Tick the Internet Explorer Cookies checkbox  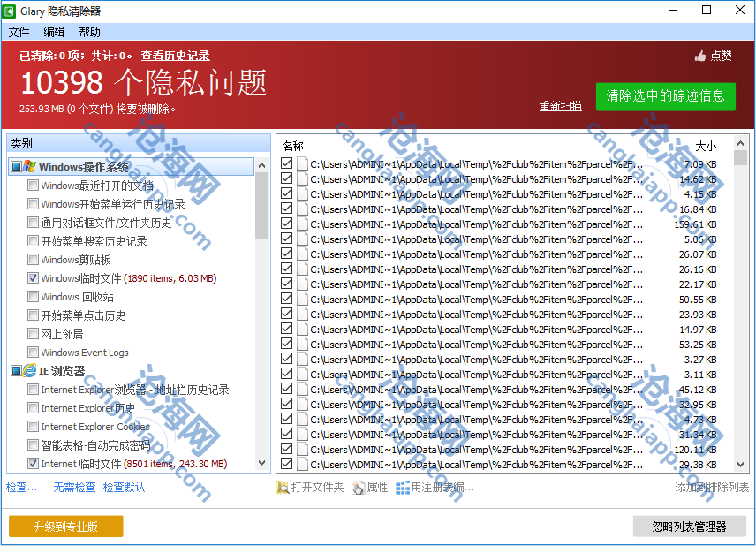pos(33,427)
